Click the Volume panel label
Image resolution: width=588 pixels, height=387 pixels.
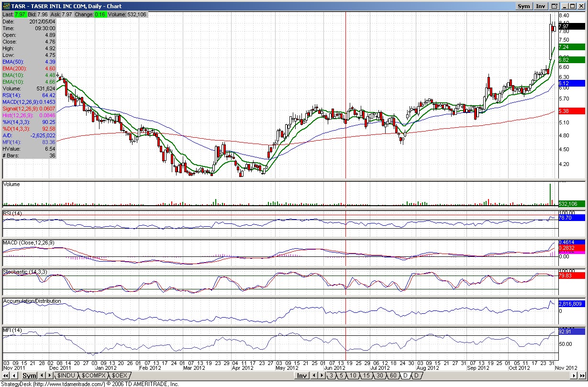(x=11, y=184)
